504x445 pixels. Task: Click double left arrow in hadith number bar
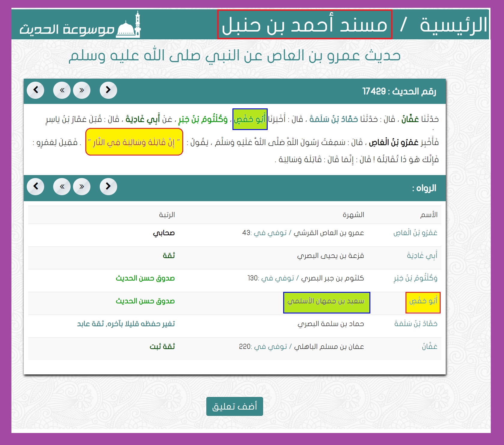click(62, 90)
